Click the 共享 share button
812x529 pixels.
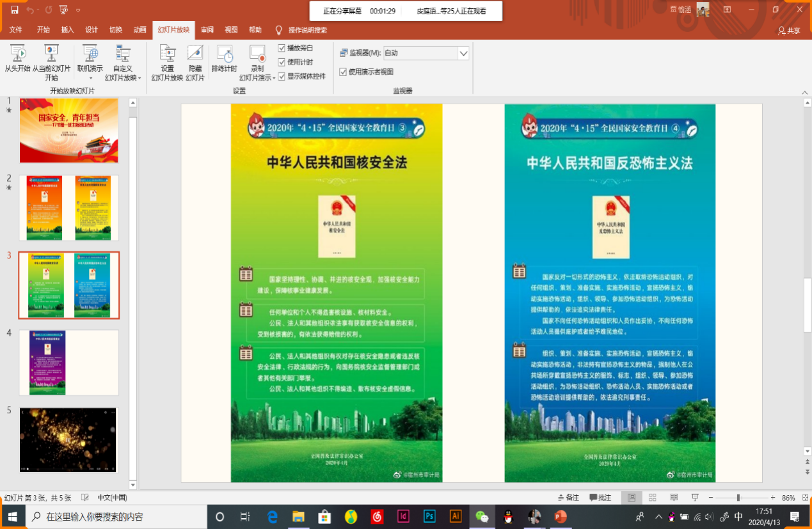789,30
